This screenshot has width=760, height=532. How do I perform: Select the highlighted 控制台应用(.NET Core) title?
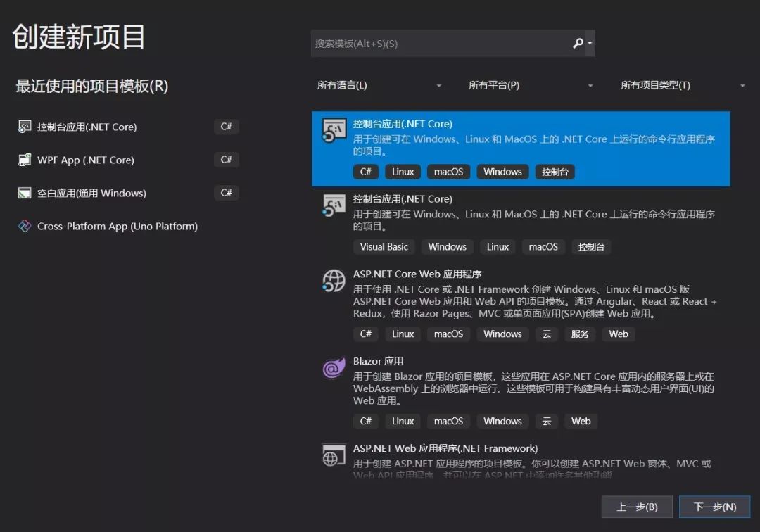[403, 124]
